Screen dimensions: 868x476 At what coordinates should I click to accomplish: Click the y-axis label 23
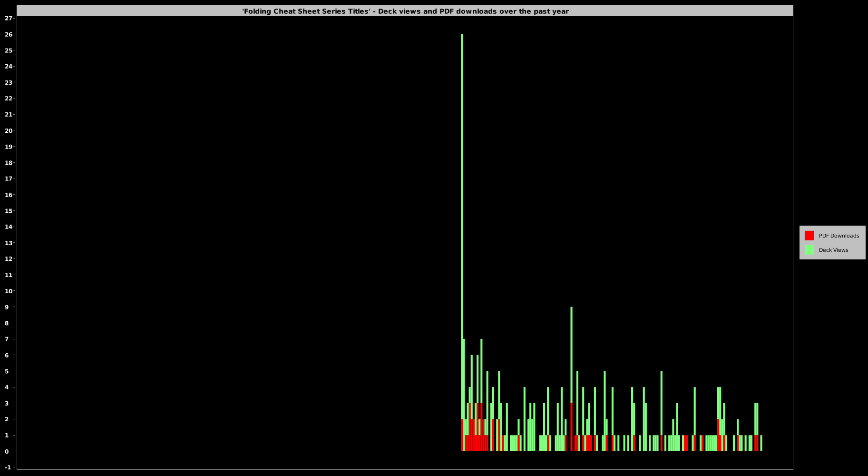pos(9,82)
